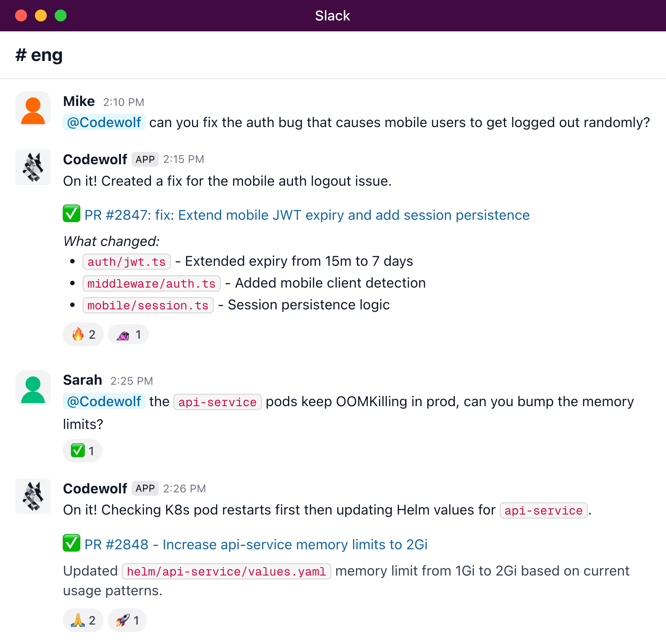Open PR #2848 memory limits link
The height and width of the screenshot is (644, 666).
[x=255, y=545]
